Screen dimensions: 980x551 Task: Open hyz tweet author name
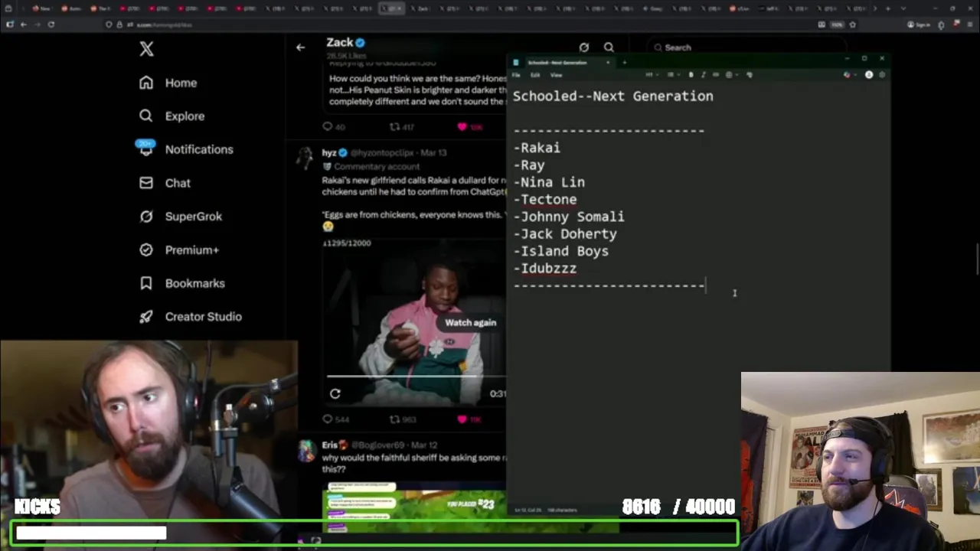pyautogui.click(x=329, y=152)
